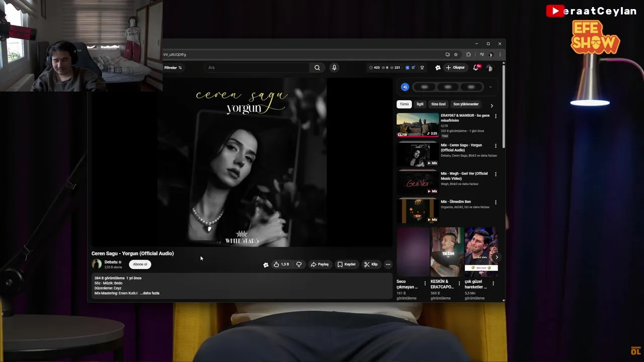Toggle the Filtreler button
644x362 pixels.
173,67
